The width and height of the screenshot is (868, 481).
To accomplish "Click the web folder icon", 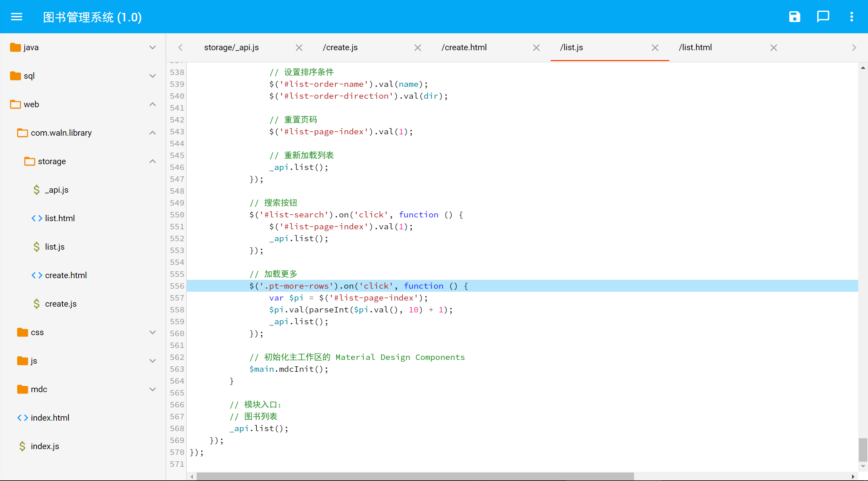I will (x=15, y=104).
